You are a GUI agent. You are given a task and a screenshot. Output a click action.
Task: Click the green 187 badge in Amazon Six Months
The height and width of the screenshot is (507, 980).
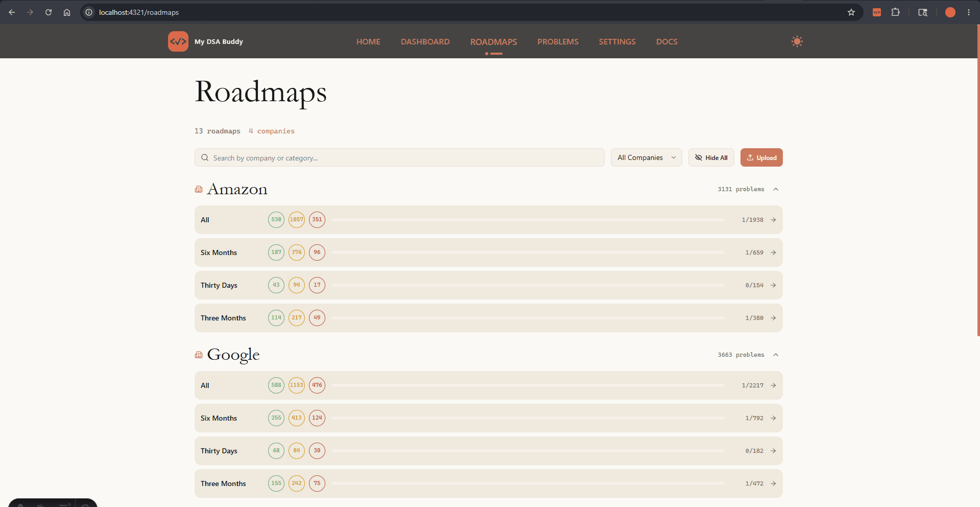click(276, 252)
